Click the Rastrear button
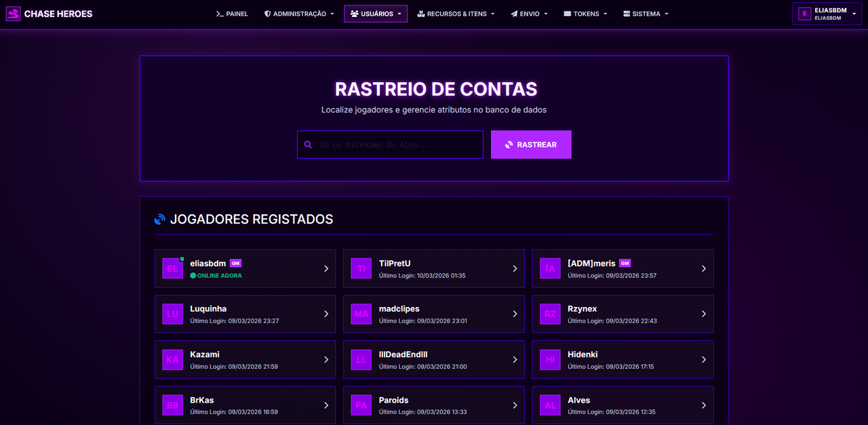This screenshot has width=868, height=425. tap(531, 144)
